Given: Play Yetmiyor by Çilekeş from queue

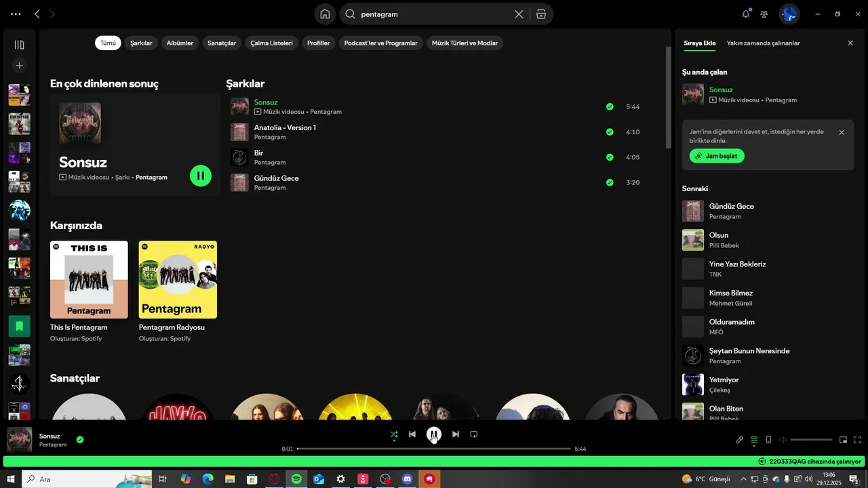Looking at the screenshot, I should coord(768,384).
